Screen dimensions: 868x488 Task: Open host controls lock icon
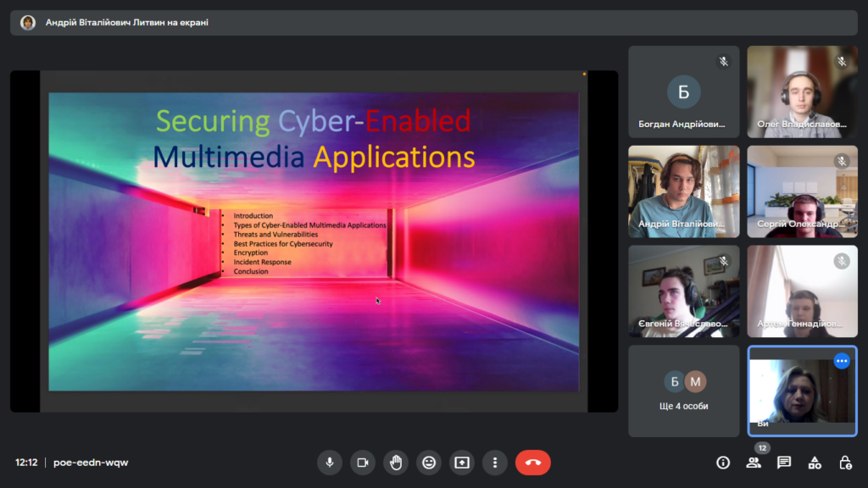click(x=845, y=463)
